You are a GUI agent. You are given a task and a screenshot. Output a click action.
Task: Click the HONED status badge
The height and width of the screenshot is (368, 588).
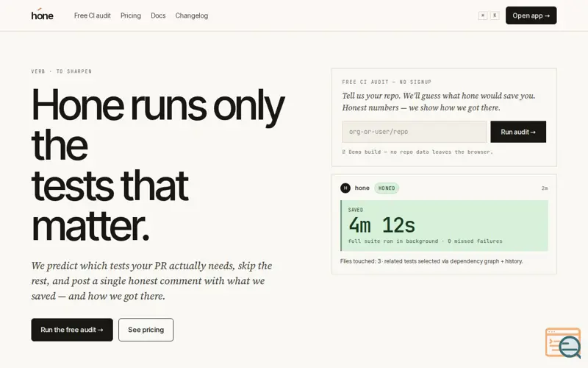[x=387, y=188]
